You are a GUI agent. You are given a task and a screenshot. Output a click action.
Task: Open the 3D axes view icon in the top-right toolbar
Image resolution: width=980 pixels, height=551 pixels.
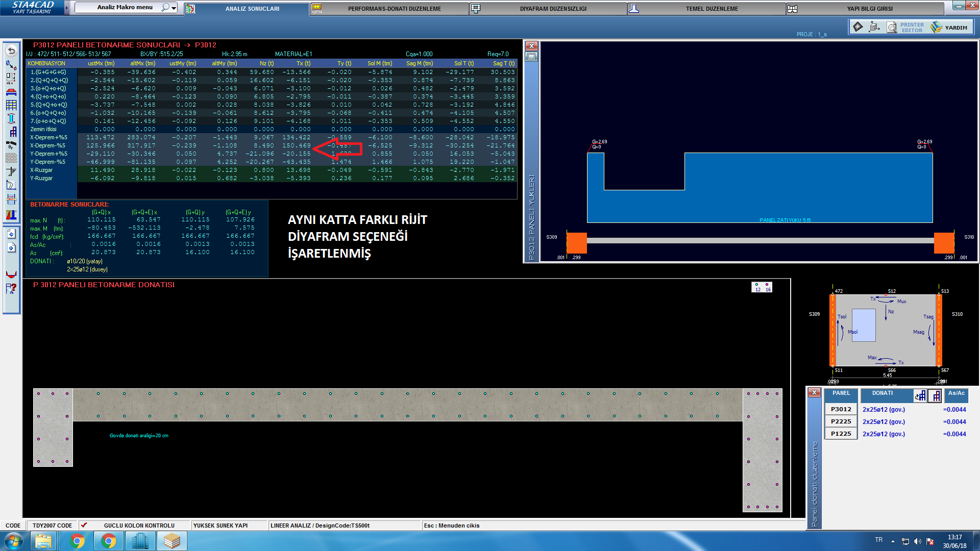[x=874, y=27]
